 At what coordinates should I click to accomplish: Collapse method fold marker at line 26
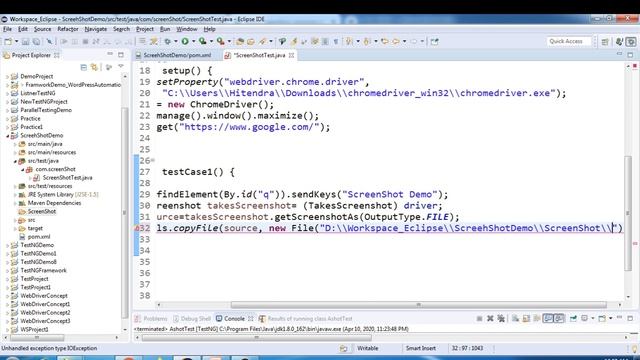[153, 160]
